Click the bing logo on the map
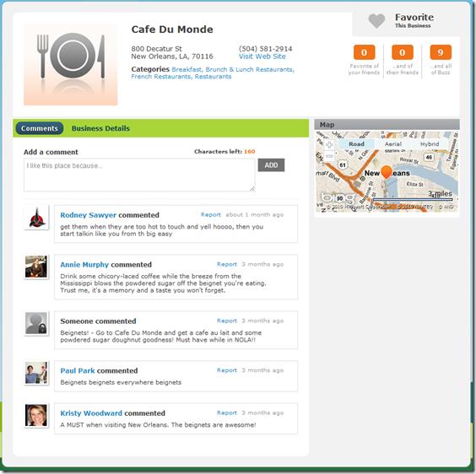Image resolution: width=476 pixels, height=474 pixels. click(x=338, y=197)
